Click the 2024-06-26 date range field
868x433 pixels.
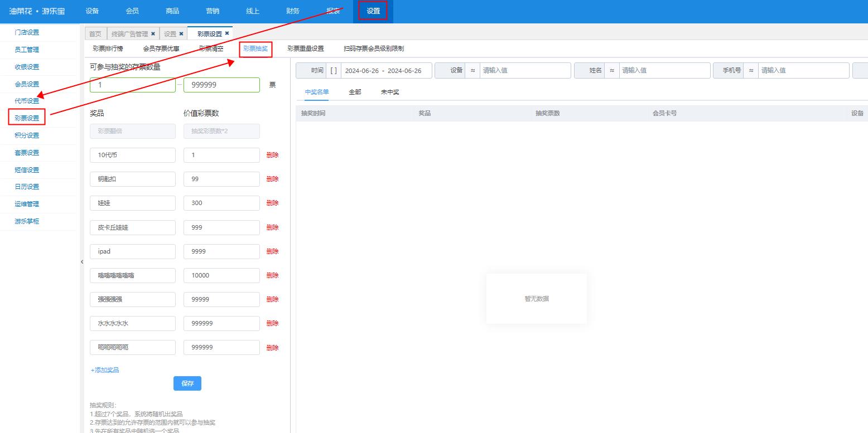pos(385,70)
